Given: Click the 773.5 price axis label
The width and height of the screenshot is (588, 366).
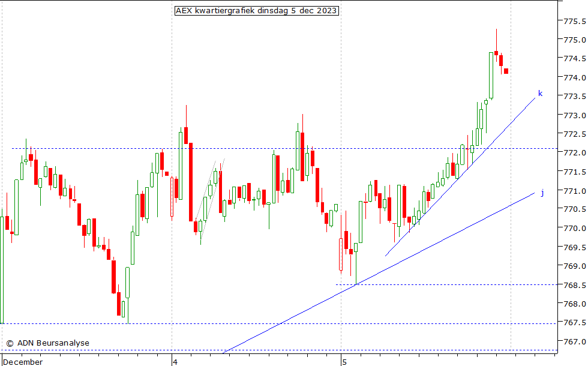Looking at the screenshot, I should (x=575, y=97).
